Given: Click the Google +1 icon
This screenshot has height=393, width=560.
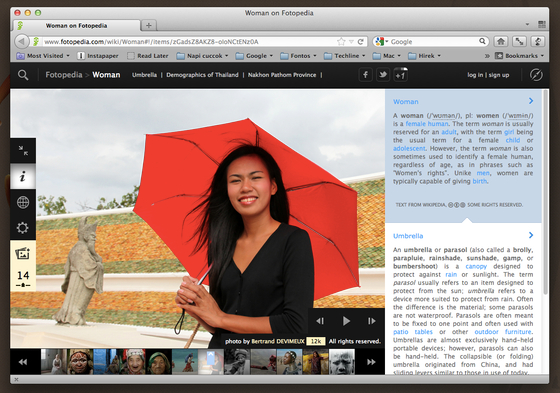Looking at the screenshot, I should click(400, 75).
